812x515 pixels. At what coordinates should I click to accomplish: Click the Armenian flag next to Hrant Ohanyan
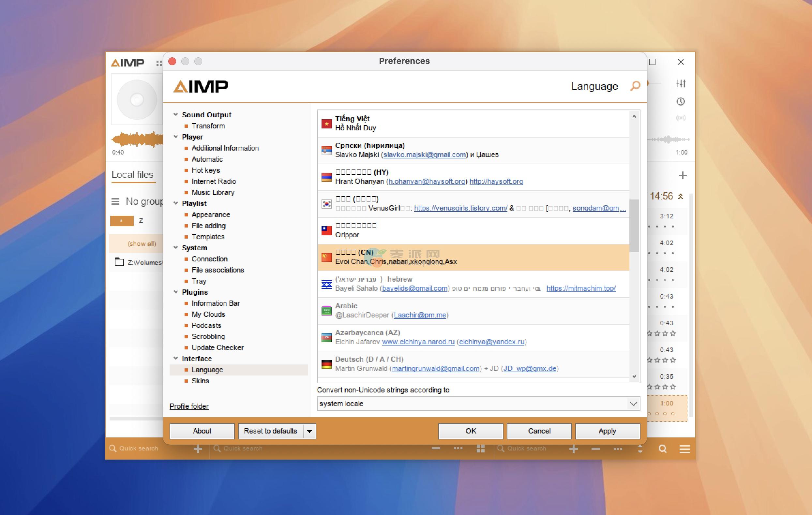pos(326,177)
